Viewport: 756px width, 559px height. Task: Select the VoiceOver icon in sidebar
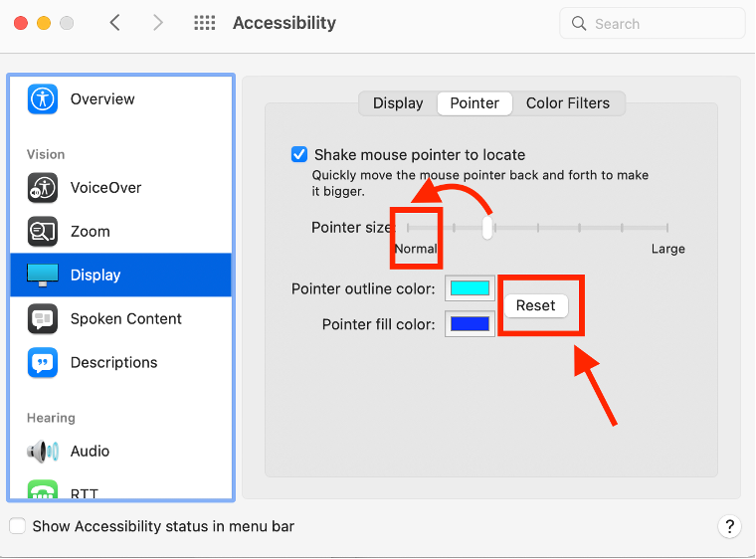[42, 187]
